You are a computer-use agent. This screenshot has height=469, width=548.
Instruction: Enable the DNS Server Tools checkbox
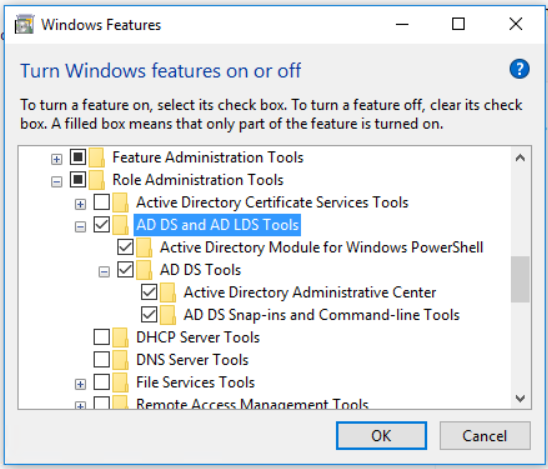[102, 359]
